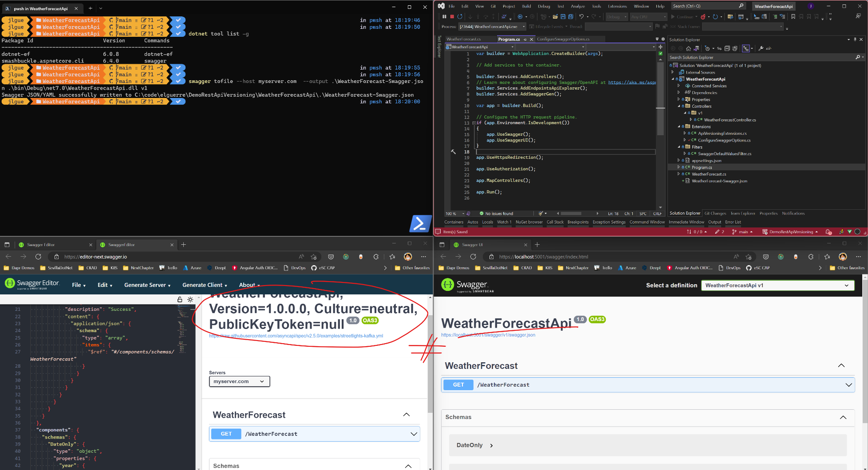Screen dimensions: 868x470
Task: Expand Dependencies node in Solution Explorer
Action: [x=679, y=93]
